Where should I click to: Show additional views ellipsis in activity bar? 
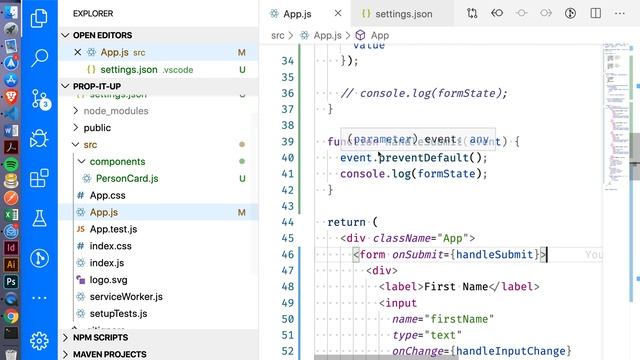(39, 298)
